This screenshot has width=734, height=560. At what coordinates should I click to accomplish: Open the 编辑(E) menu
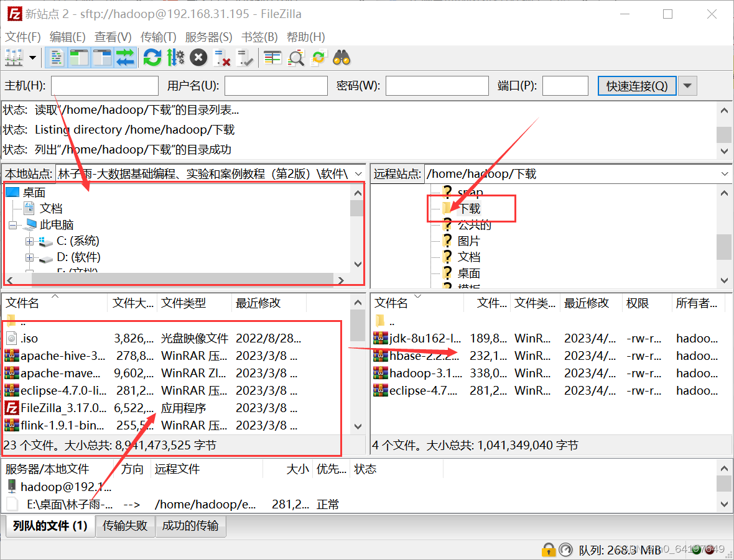pyautogui.click(x=67, y=37)
